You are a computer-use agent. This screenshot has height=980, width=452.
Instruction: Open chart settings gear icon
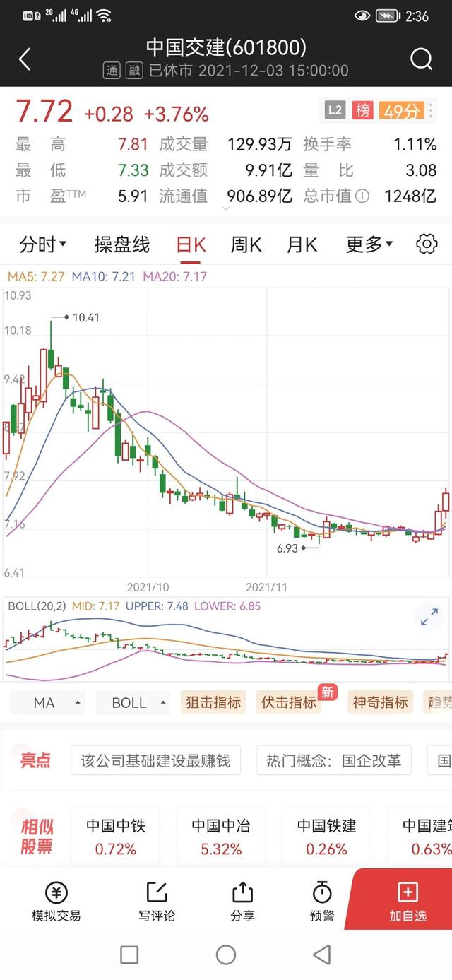[x=427, y=244]
